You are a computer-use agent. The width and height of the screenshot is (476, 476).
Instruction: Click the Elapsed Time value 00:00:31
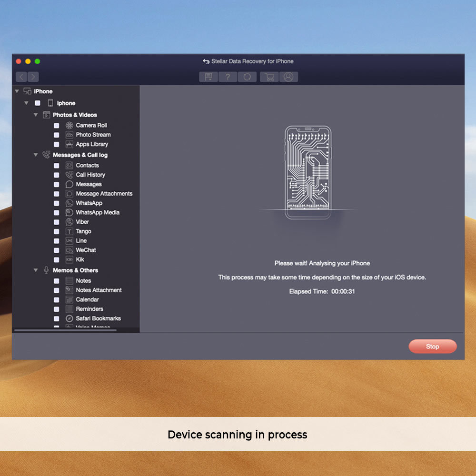pos(343,291)
